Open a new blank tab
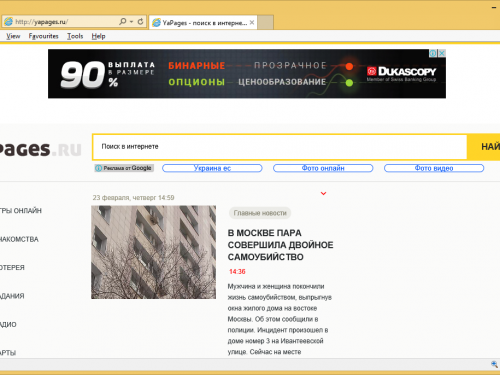The image size is (500, 375). pos(265,23)
